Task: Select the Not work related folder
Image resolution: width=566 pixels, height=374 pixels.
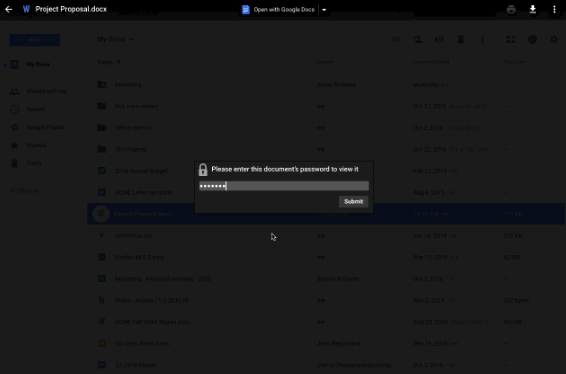Action: pyautogui.click(x=326, y=106)
